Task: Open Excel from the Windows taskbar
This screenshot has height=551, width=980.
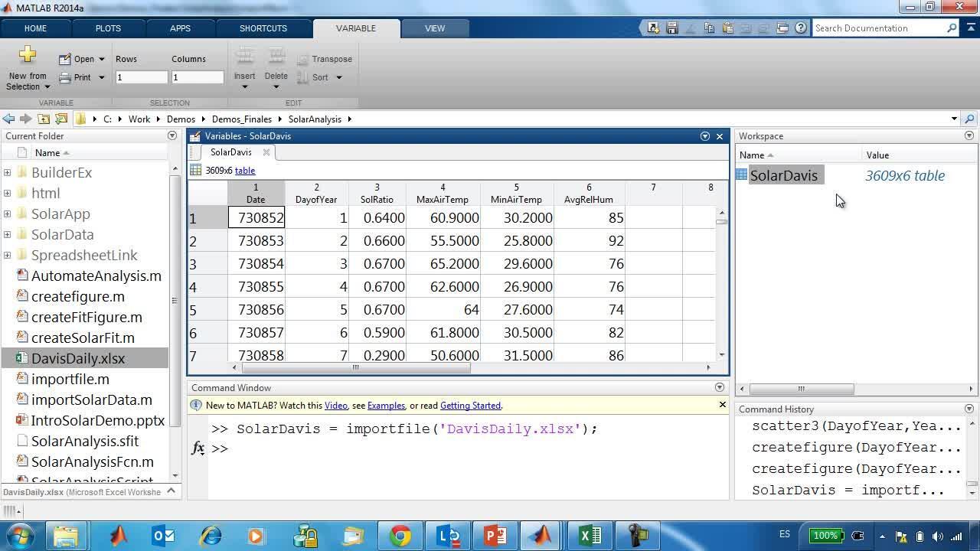Action: pyautogui.click(x=590, y=535)
